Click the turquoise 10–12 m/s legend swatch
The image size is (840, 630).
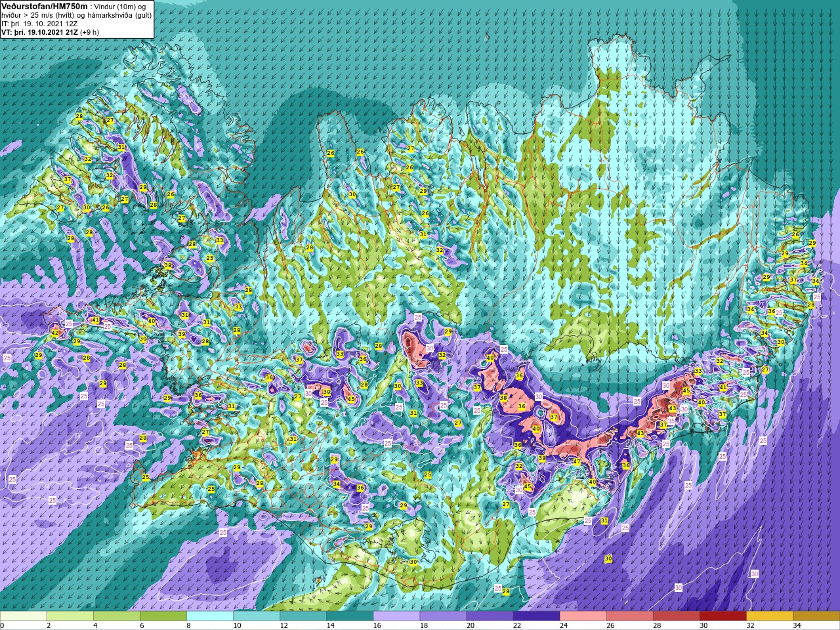pos(257,616)
